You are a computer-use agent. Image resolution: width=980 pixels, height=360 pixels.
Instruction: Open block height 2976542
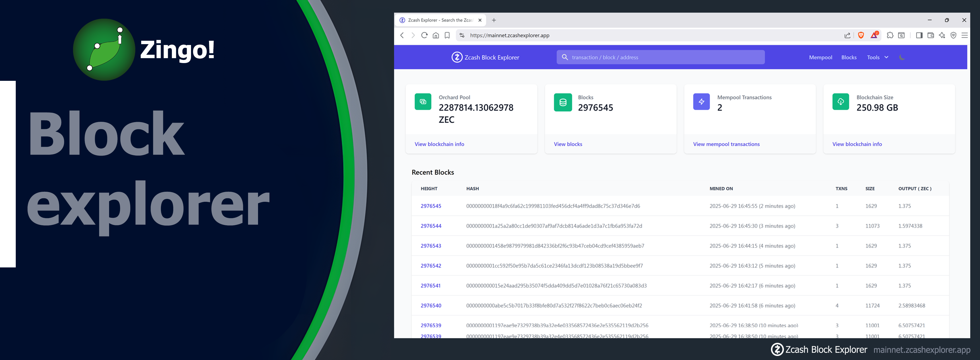(x=431, y=265)
